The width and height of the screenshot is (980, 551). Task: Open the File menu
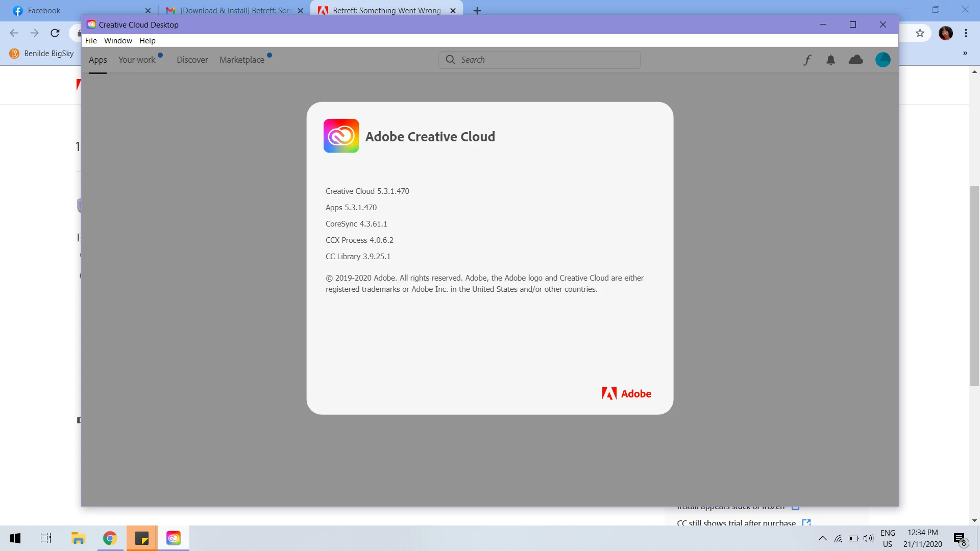91,41
